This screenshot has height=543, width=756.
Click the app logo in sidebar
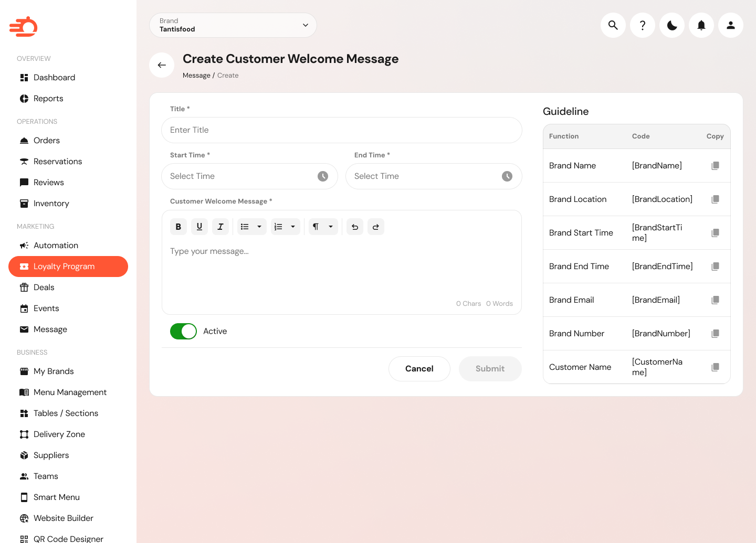click(24, 27)
